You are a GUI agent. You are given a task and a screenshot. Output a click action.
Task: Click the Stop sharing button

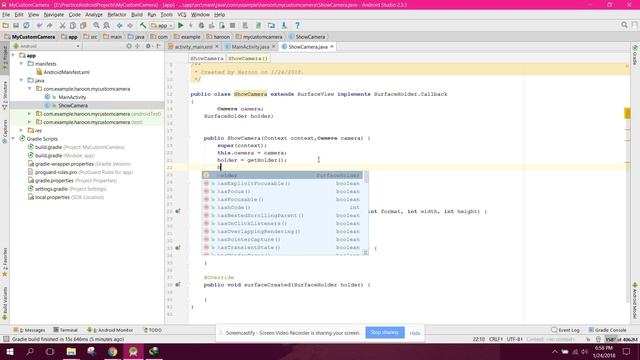[x=385, y=333]
